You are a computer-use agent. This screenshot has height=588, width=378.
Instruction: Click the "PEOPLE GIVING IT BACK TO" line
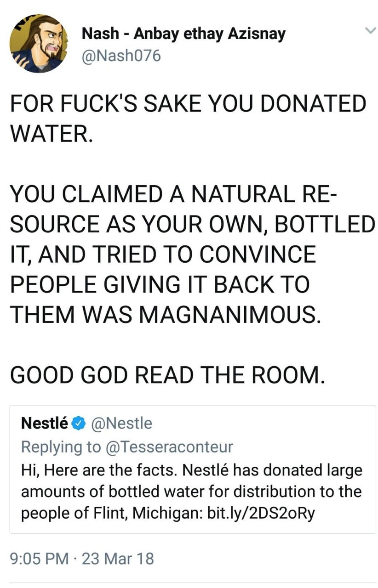click(x=160, y=284)
